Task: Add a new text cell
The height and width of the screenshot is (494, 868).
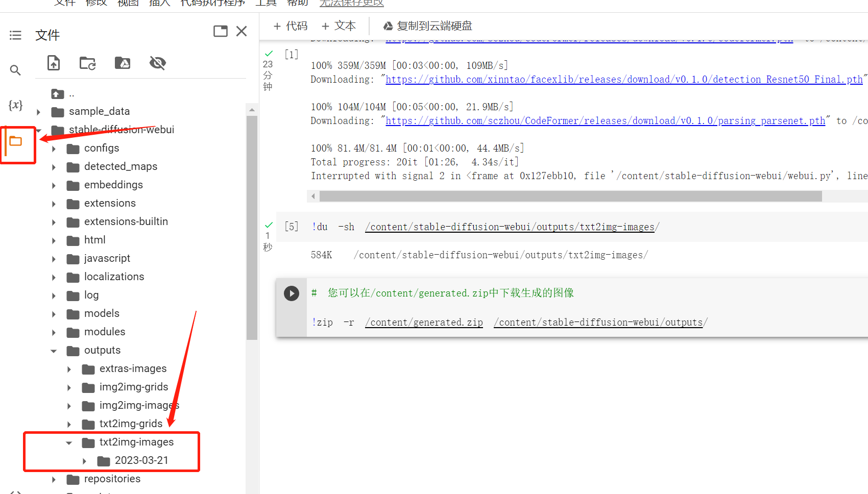Action: 339,26
